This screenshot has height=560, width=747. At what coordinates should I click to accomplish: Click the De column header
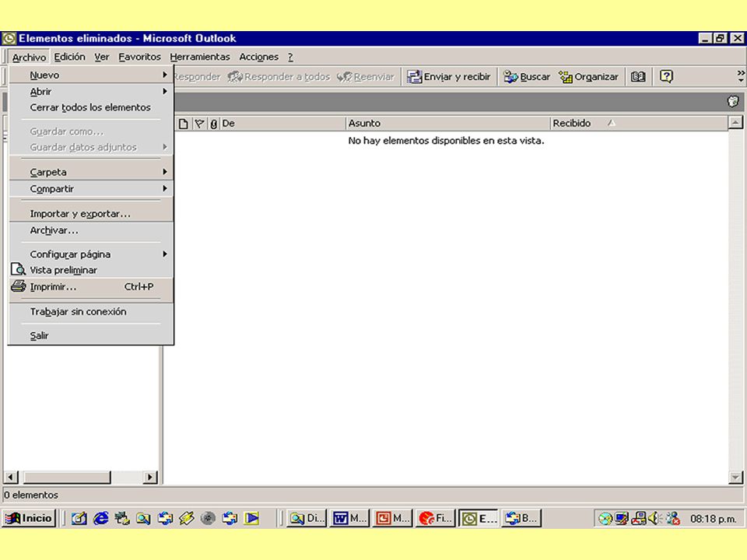pos(282,124)
